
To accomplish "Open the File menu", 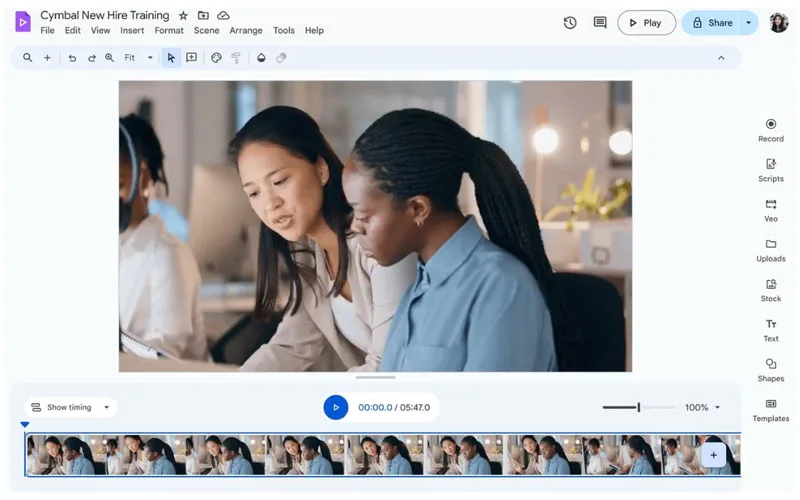I will tap(47, 31).
